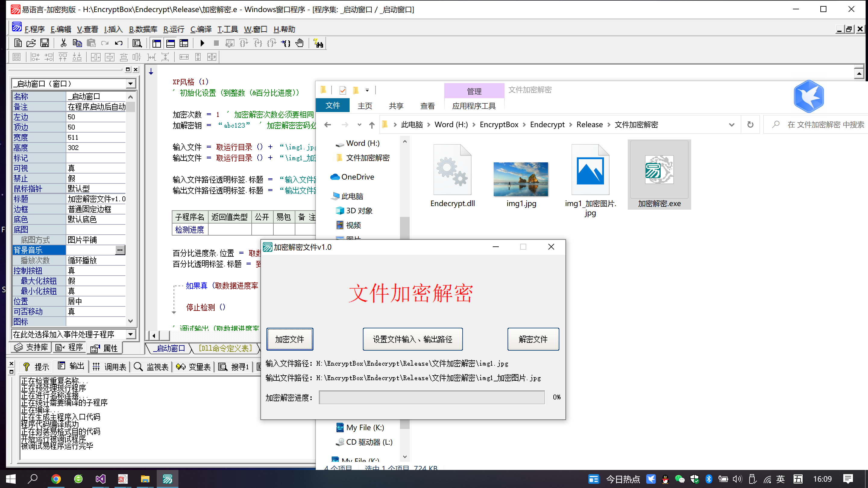This screenshot has height=488, width=868.
Task: Open the C.编译 menu
Action: [x=201, y=29]
